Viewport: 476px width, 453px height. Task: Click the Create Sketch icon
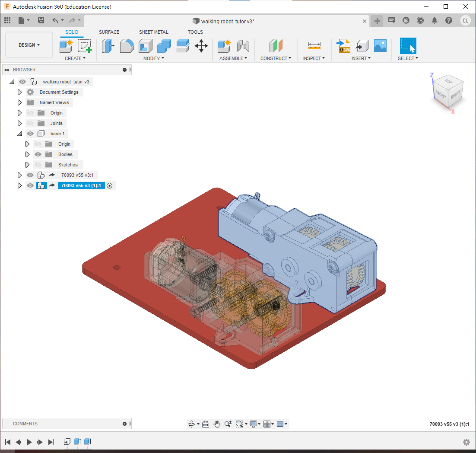point(85,45)
